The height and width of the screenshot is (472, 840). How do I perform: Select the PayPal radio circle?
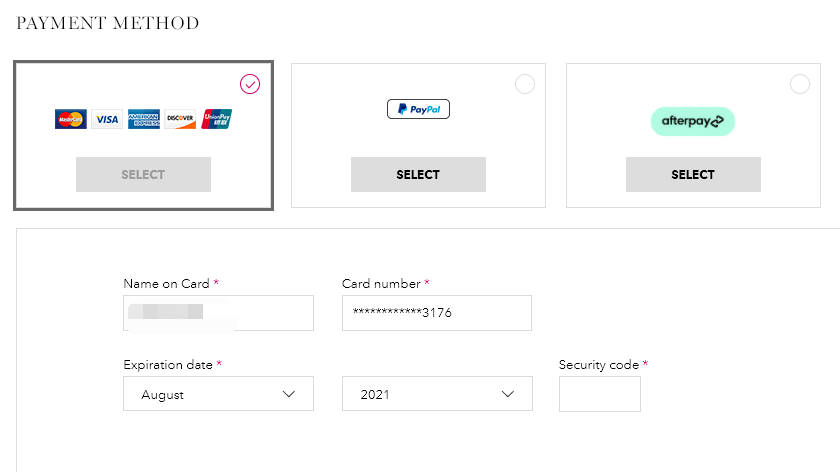click(x=525, y=84)
